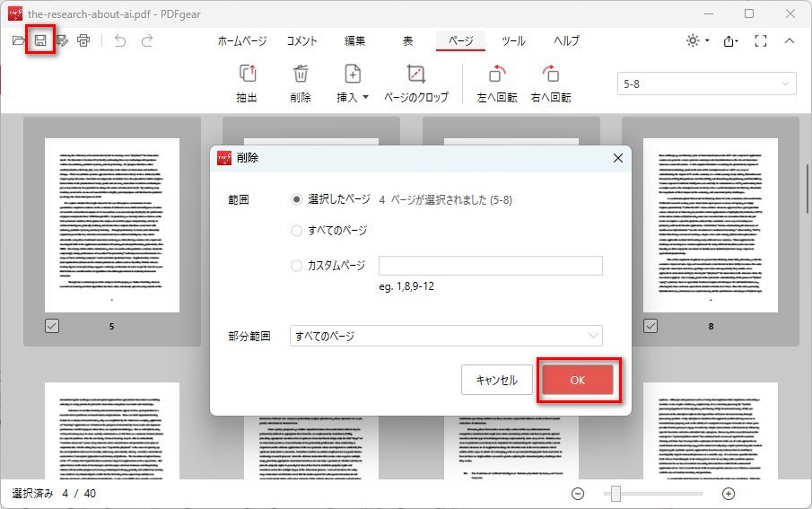Screen dimensions: 812x509
Task: Click the '4 ページが選択されました (5-8)' text
Action: click(445, 199)
